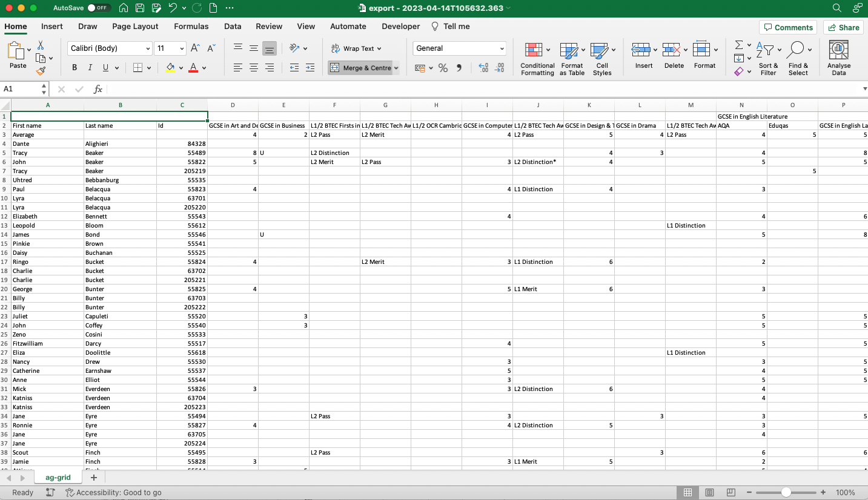Click the Analyse Data icon
This screenshot has height=500, width=868.
838,50
